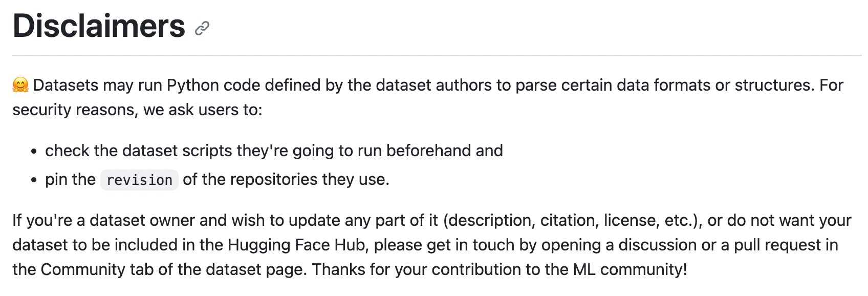The image size is (868, 296).
Task: Click the word Datasets after the emoji
Action: tap(66, 85)
